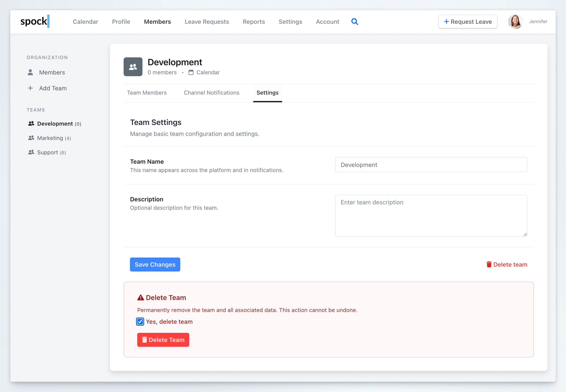Switch to the Team Members tab
Image resolution: width=566 pixels, height=392 pixels.
(x=147, y=93)
